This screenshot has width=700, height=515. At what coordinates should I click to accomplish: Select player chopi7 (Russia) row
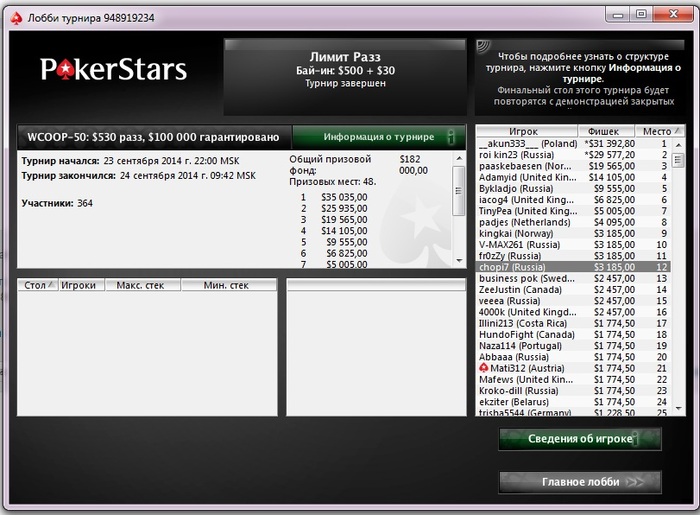[573, 267]
